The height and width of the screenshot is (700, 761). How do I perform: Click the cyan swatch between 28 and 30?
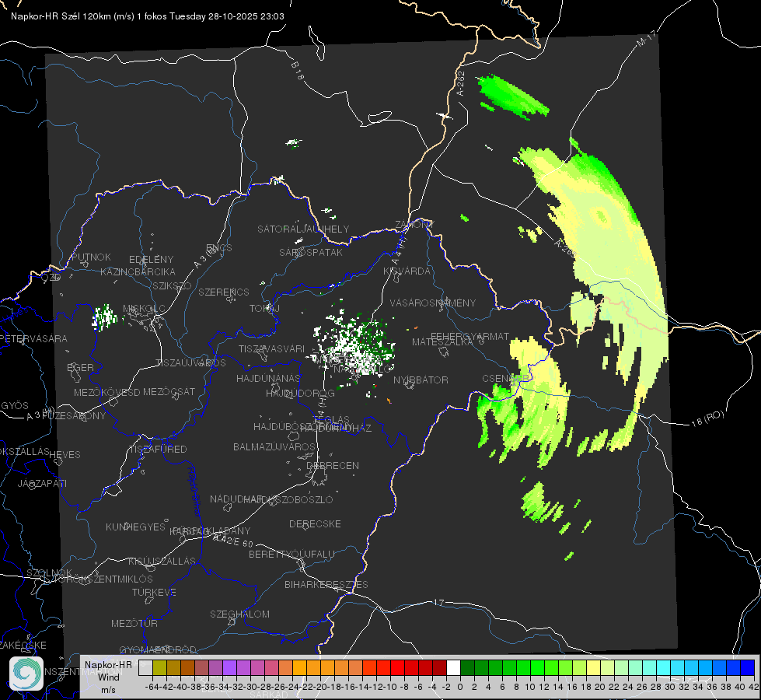(663, 667)
